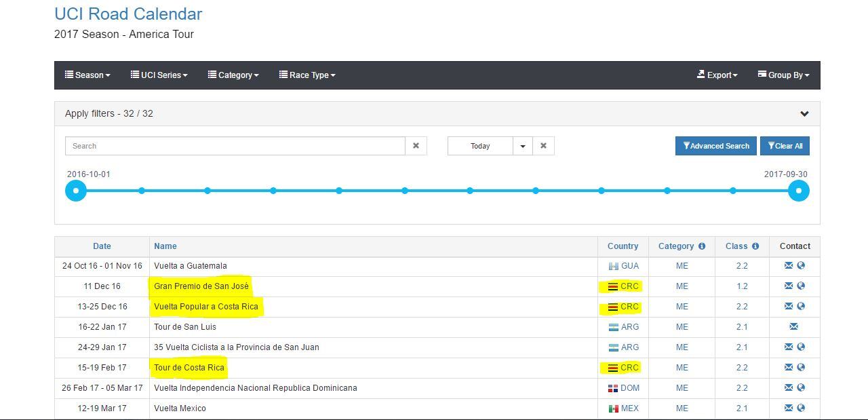
Task: Click the Category column info icon
Action: (702, 246)
